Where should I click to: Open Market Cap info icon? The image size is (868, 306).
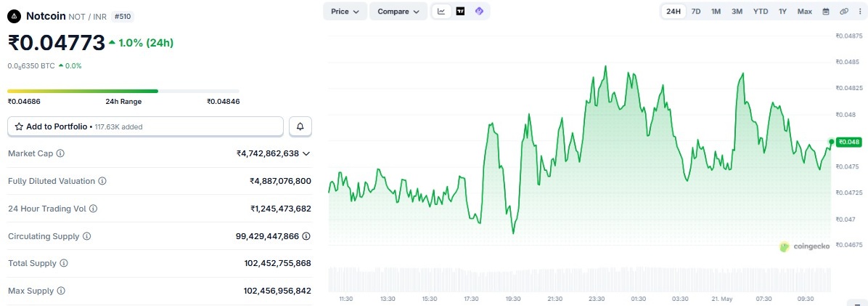click(60, 153)
